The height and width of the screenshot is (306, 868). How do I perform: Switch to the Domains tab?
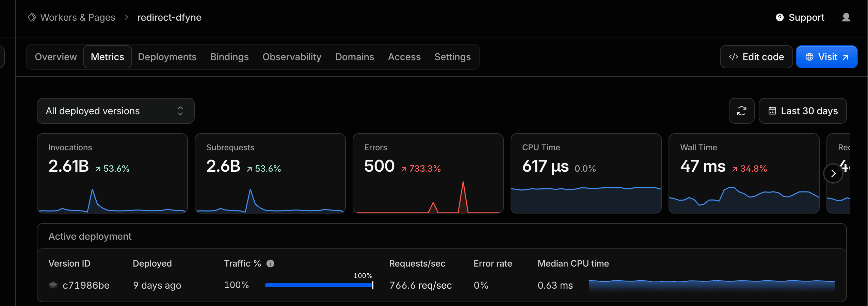coord(355,57)
